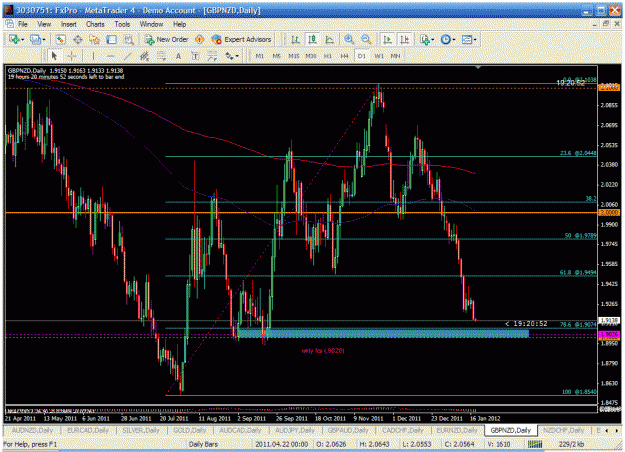Open the File menu

[x=23, y=24]
